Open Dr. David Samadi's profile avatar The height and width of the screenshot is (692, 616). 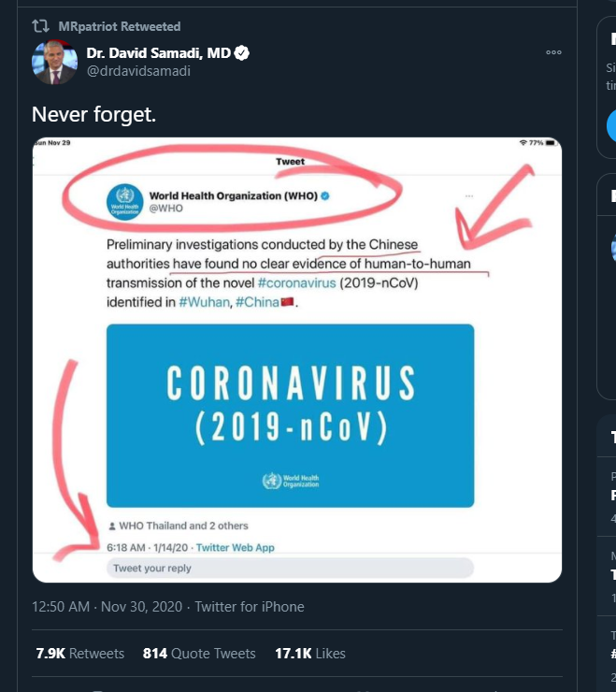[x=54, y=62]
